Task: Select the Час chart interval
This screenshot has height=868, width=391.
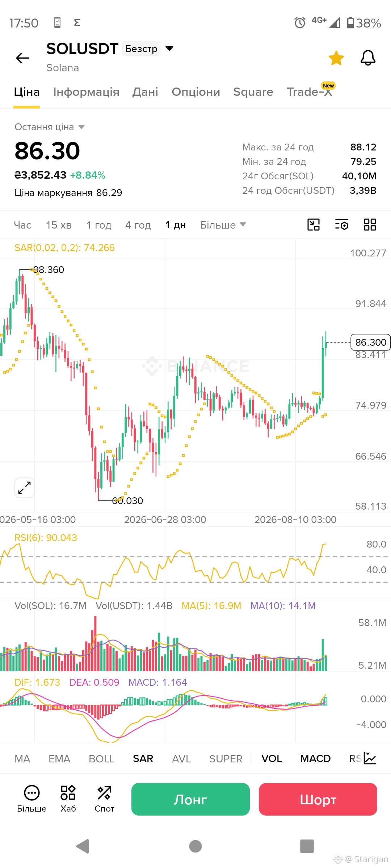Action: [22, 225]
